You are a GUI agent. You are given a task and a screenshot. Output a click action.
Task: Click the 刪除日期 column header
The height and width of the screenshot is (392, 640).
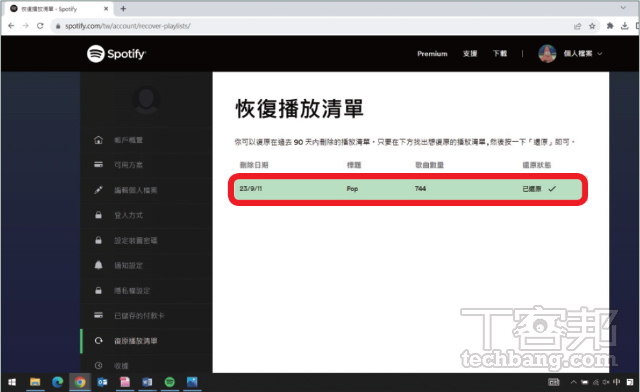click(254, 165)
